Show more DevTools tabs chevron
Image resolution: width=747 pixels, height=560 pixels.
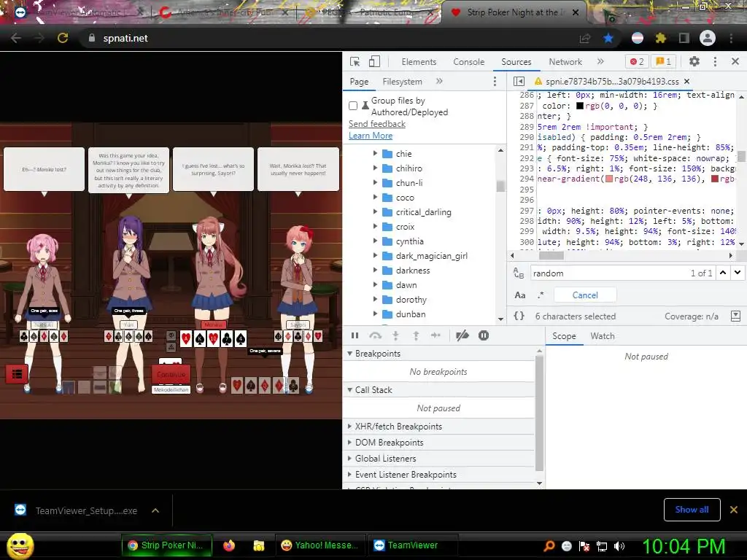pyautogui.click(x=601, y=61)
